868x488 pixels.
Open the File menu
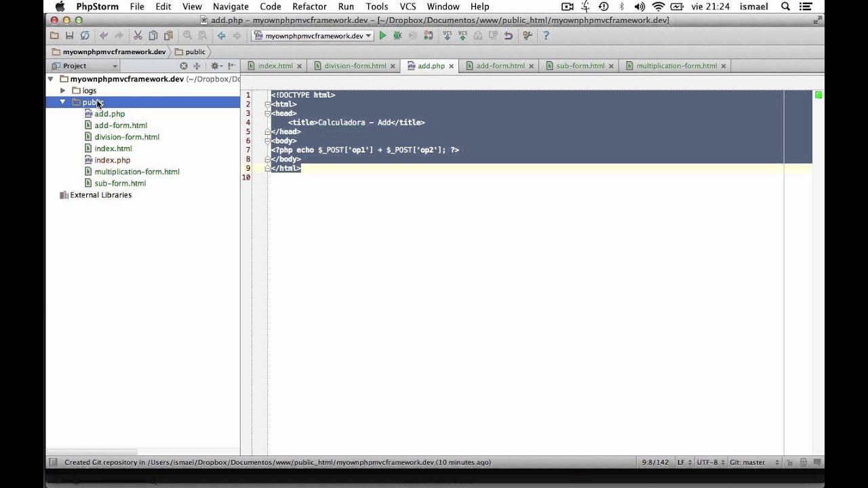pyautogui.click(x=137, y=7)
